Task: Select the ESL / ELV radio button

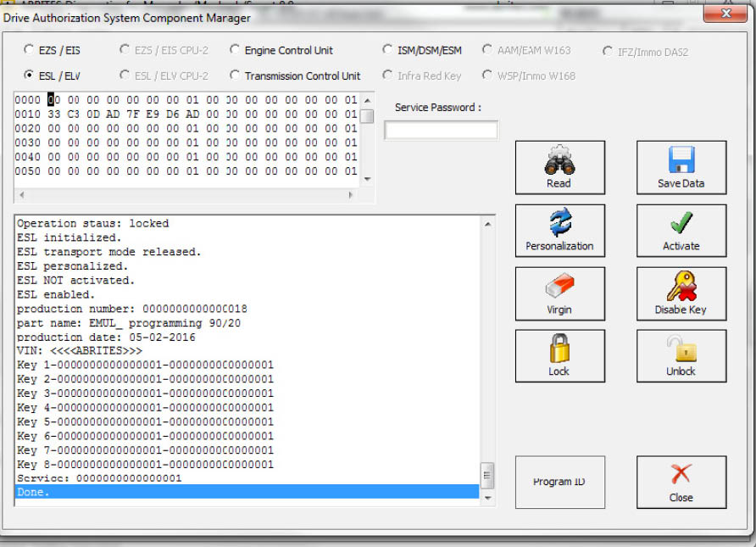Action: [30, 76]
